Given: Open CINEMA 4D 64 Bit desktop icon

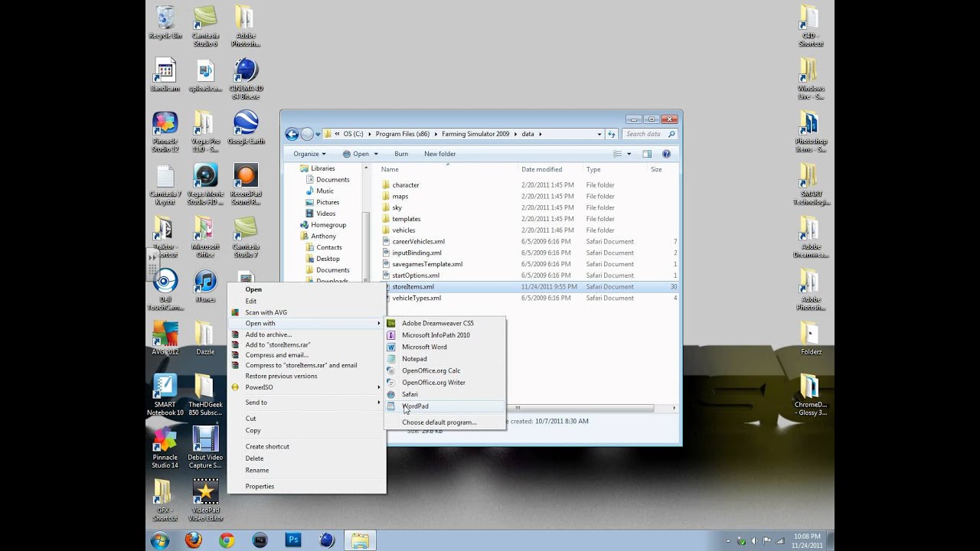Looking at the screenshot, I should coord(246,79).
